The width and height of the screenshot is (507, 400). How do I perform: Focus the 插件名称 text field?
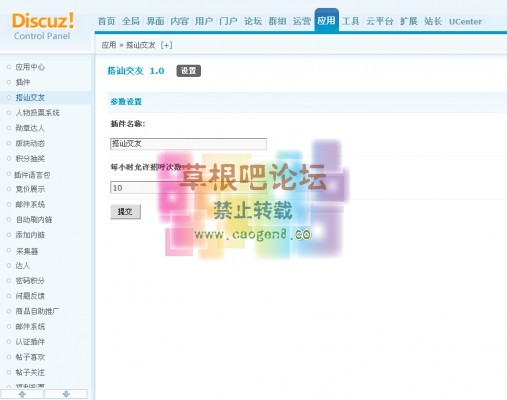pos(188,144)
